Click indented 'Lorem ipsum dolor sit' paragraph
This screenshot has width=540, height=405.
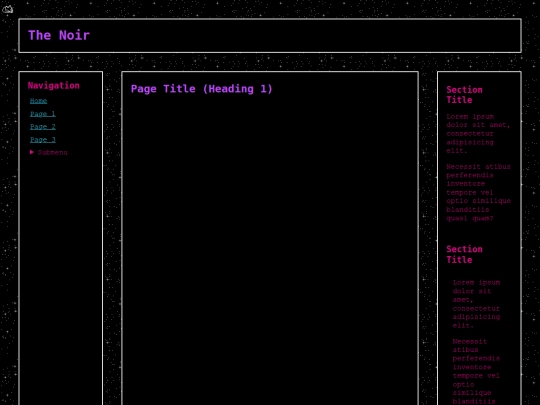476,304
